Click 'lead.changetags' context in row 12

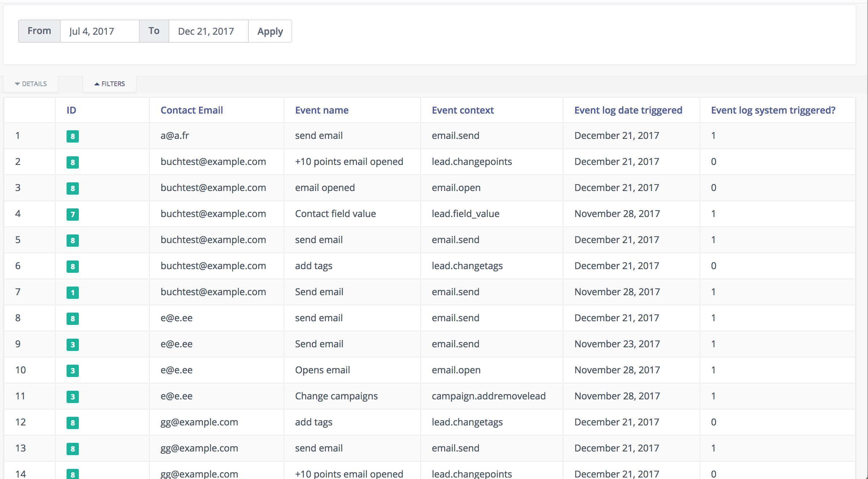(467, 422)
